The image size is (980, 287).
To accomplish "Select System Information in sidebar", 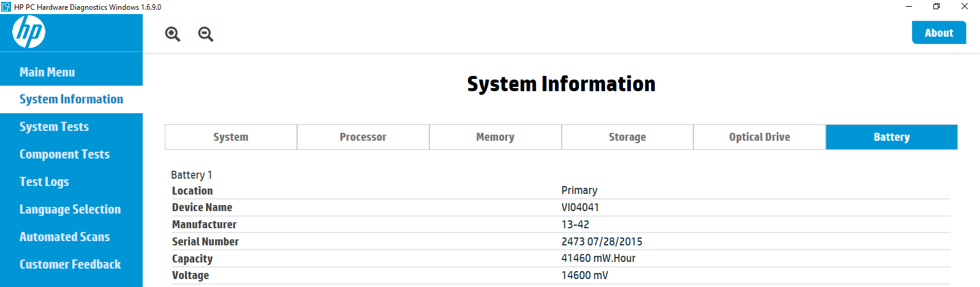I will click(x=71, y=99).
